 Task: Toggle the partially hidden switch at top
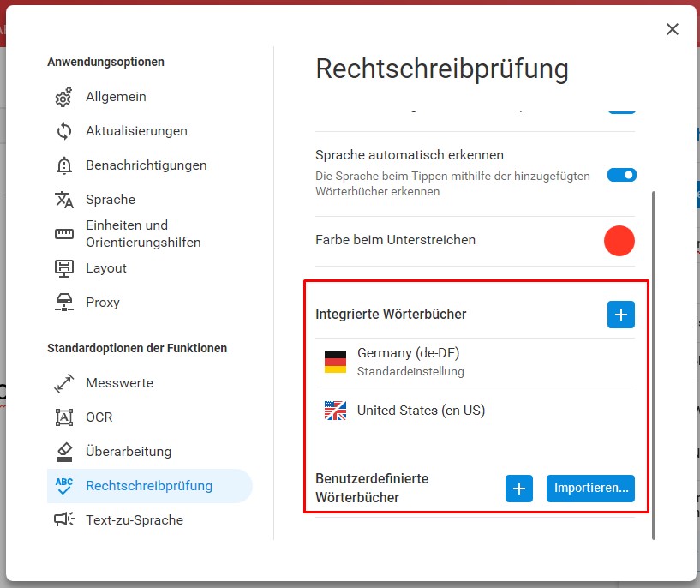coord(621,111)
